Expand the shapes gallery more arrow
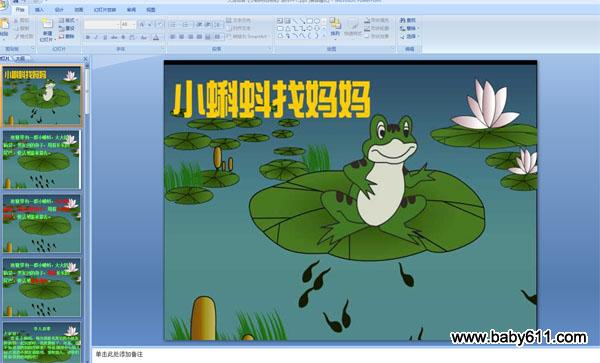Viewport: 600px width, 363px height. click(324, 36)
